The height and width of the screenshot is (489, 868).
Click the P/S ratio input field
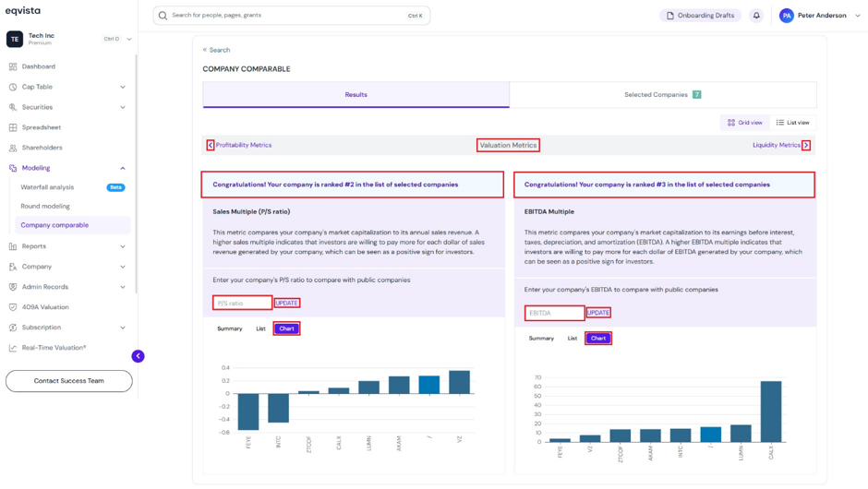click(x=243, y=304)
